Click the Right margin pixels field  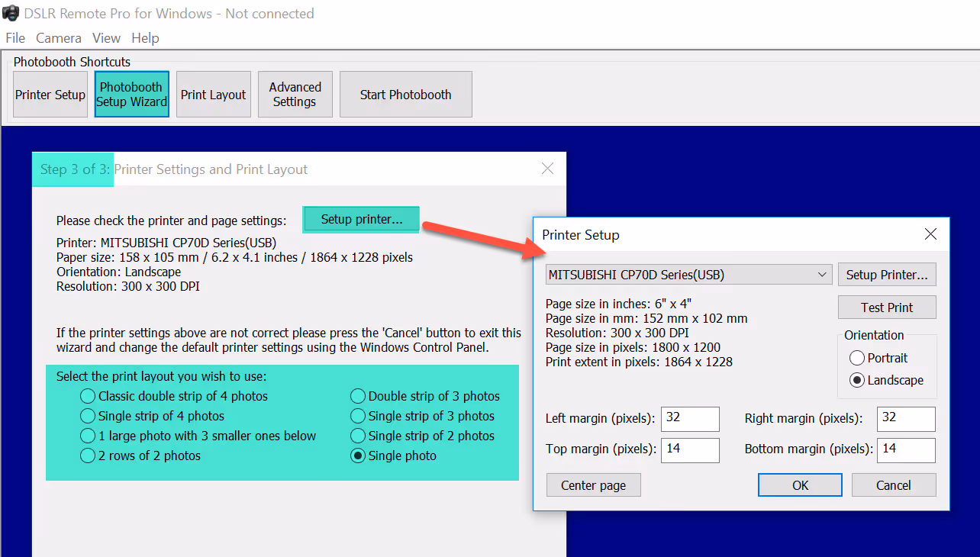click(906, 419)
